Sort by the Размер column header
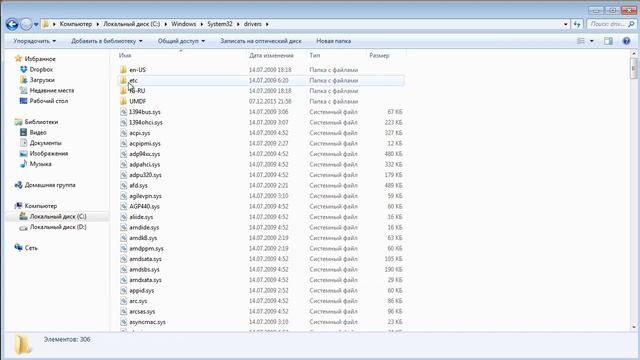Screen dimensions: 640x360 tap(379, 56)
